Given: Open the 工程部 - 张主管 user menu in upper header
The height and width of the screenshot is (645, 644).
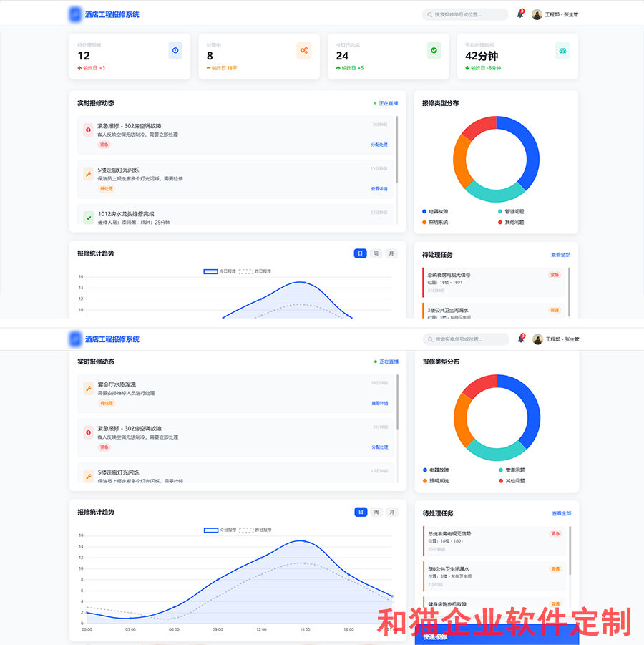Looking at the screenshot, I should click(556, 14).
